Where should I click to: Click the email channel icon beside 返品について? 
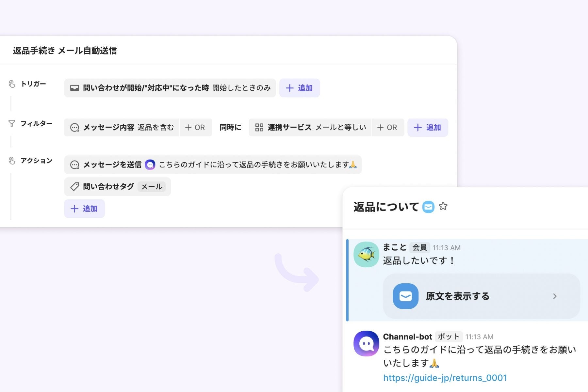(x=428, y=207)
